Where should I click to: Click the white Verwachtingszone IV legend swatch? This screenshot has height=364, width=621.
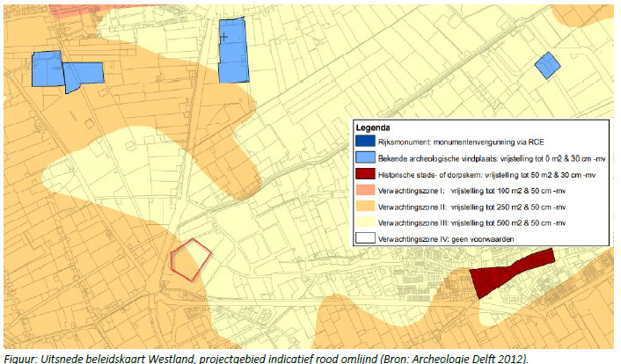pyautogui.click(x=365, y=238)
